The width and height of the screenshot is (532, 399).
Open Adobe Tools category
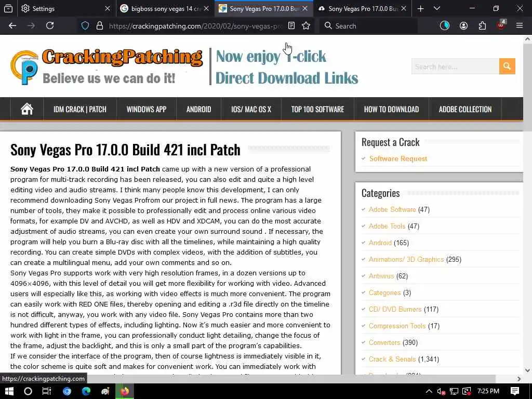tap(387, 227)
